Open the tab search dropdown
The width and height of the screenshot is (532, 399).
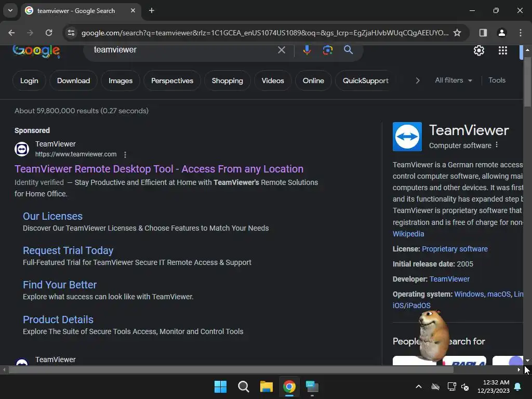[10, 10]
